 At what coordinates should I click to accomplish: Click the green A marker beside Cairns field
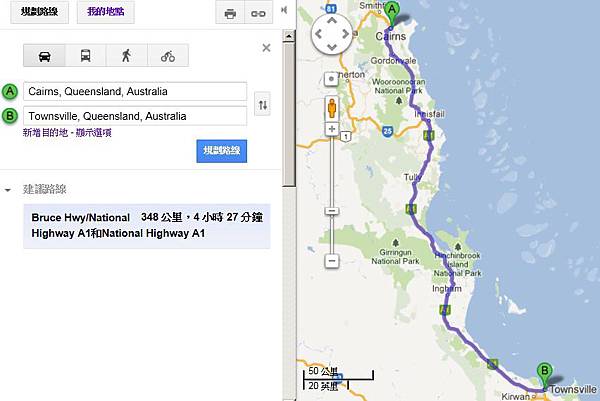click(10, 92)
